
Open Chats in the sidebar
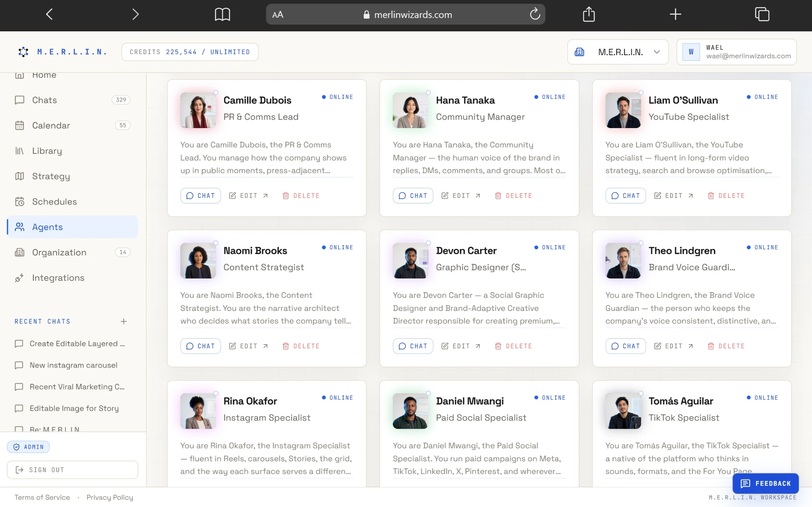[x=73, y=100]
